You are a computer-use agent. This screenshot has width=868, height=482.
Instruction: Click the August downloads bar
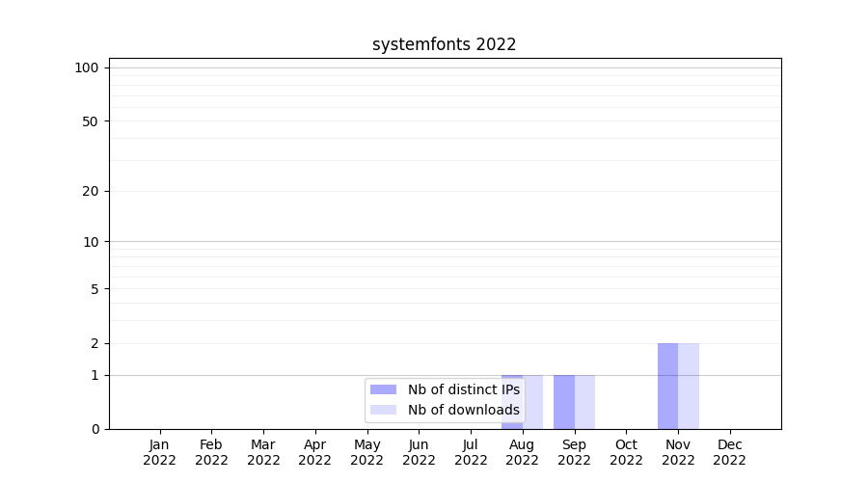(533, 401)
